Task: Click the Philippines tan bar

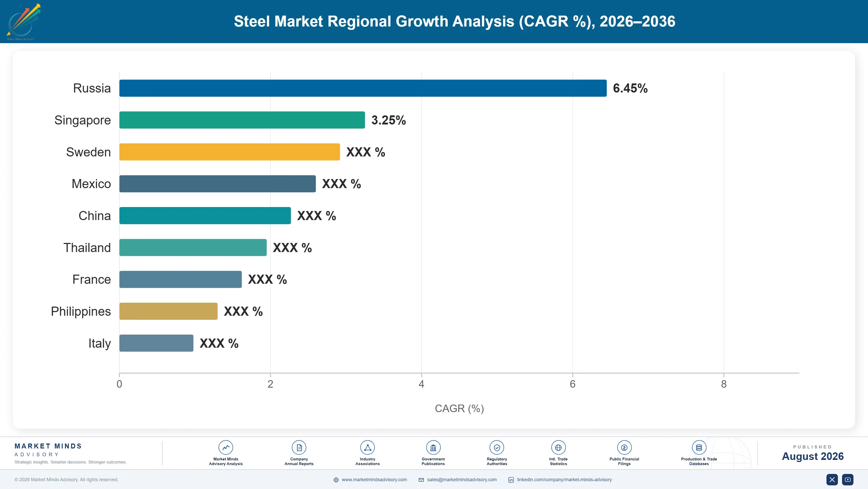Action: (x=168, y=311)
